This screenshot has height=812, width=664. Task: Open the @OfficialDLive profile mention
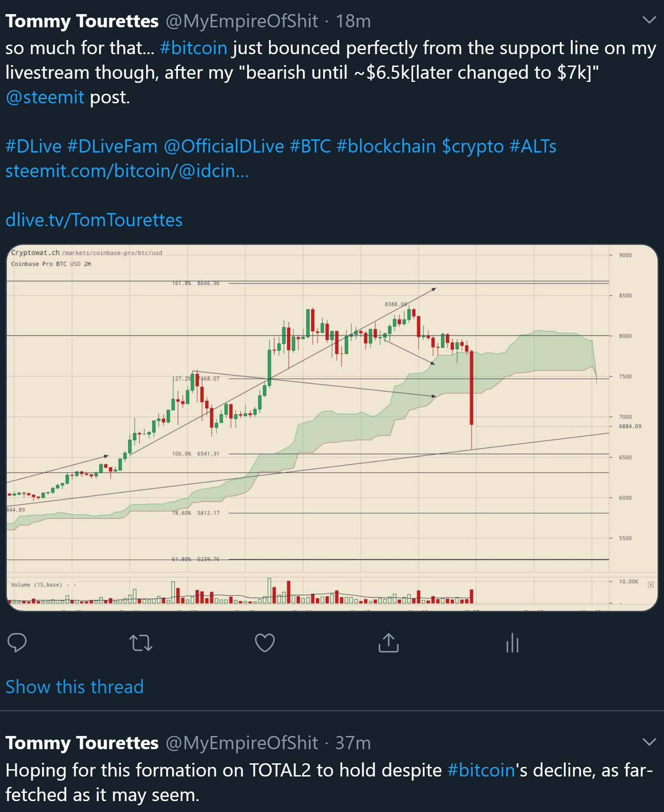(x=223, y=146)
